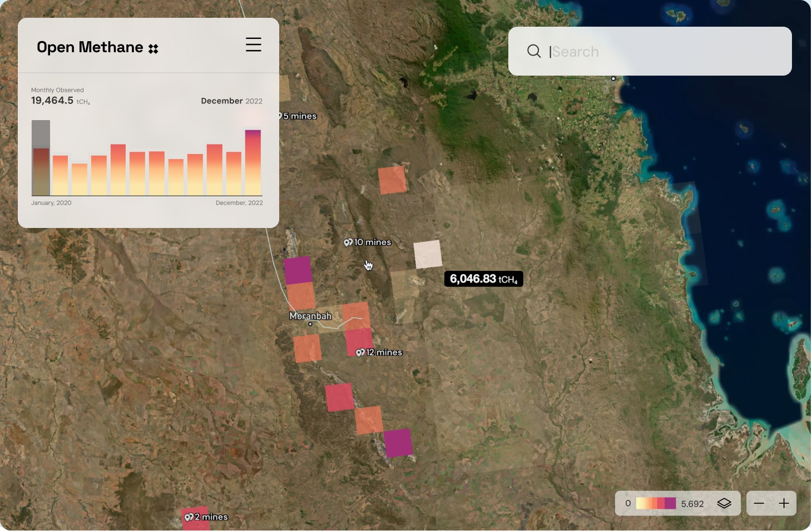Click the Moranbah town label

click(x=310, y=316)
